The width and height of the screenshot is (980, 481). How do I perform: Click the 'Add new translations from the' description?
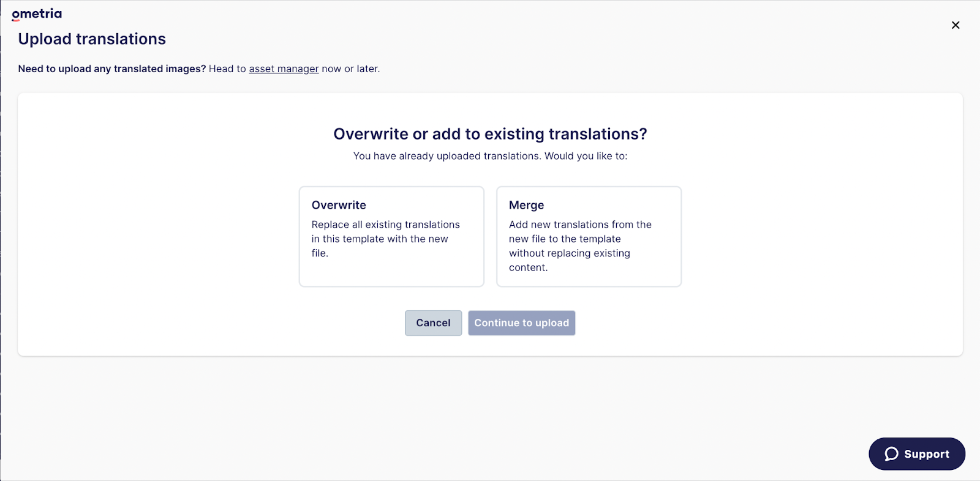tap(580, 225)
